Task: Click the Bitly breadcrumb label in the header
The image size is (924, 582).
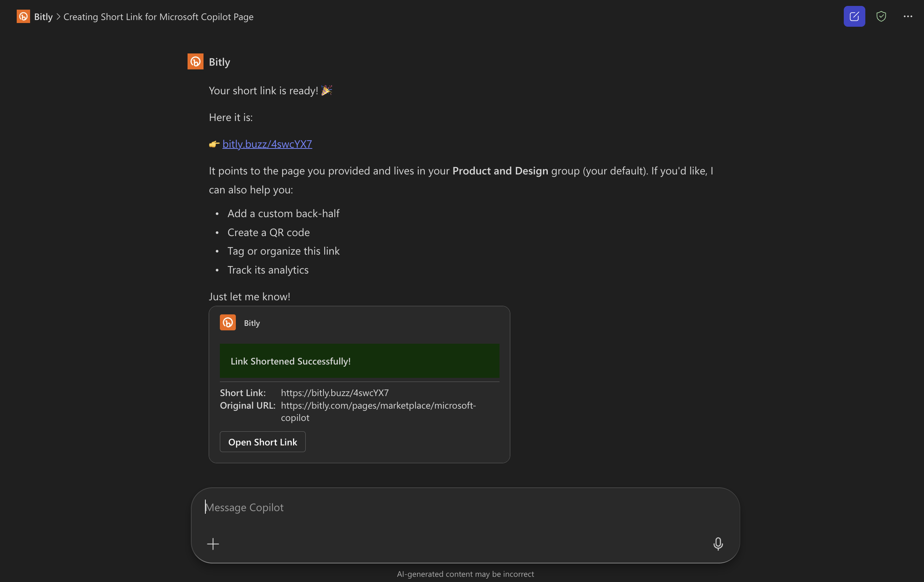Action: [x=43, y=16]
